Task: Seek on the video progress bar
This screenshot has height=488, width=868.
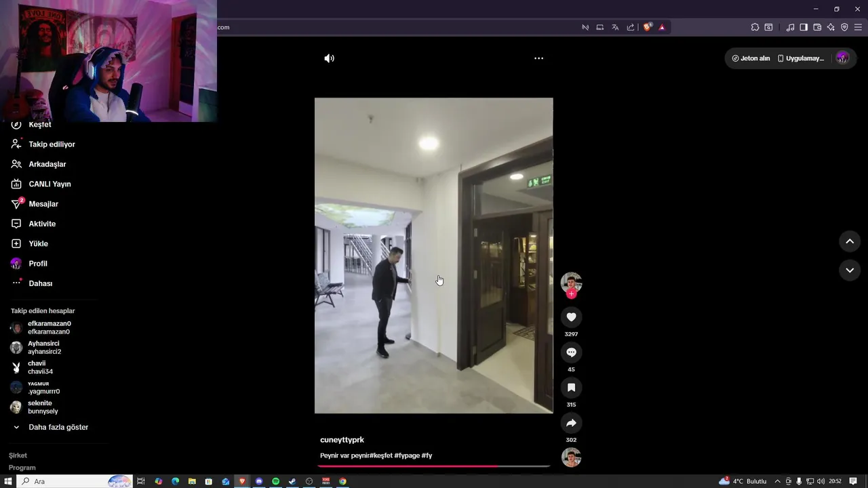Action: coord(434,466)
